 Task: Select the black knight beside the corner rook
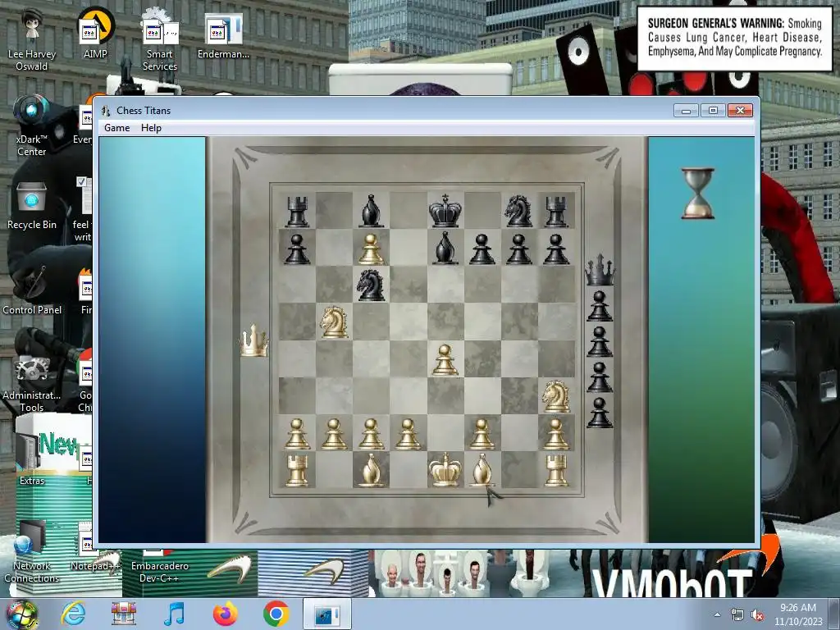(x=518, y=211)
